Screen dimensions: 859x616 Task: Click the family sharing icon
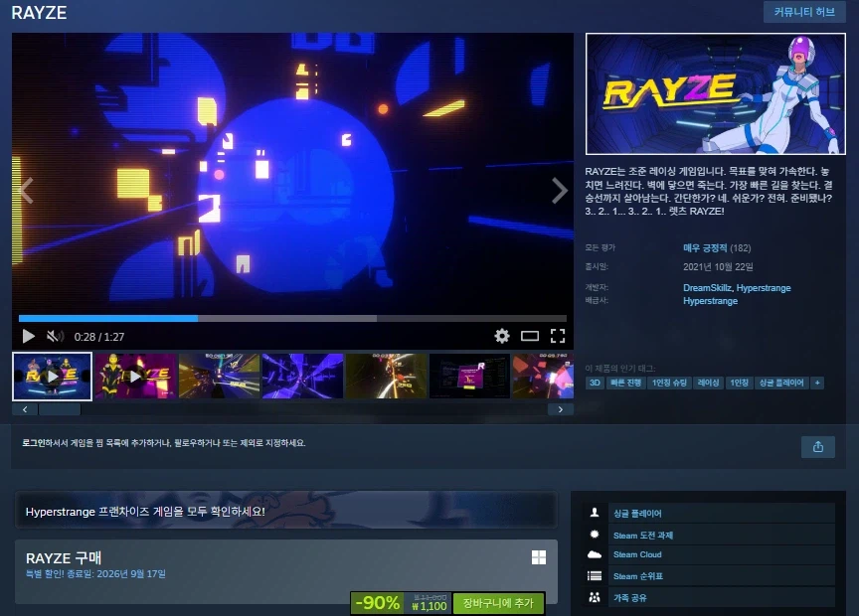[595, 597]
